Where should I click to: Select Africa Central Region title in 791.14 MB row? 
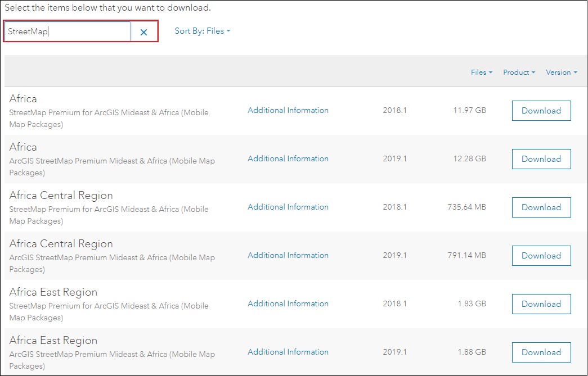pyautogui.click(x=61, y=244)
